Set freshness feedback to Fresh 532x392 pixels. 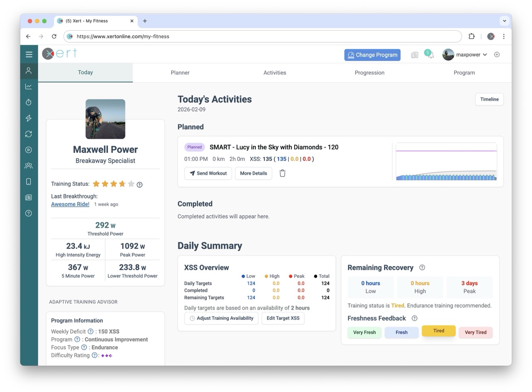401,332
